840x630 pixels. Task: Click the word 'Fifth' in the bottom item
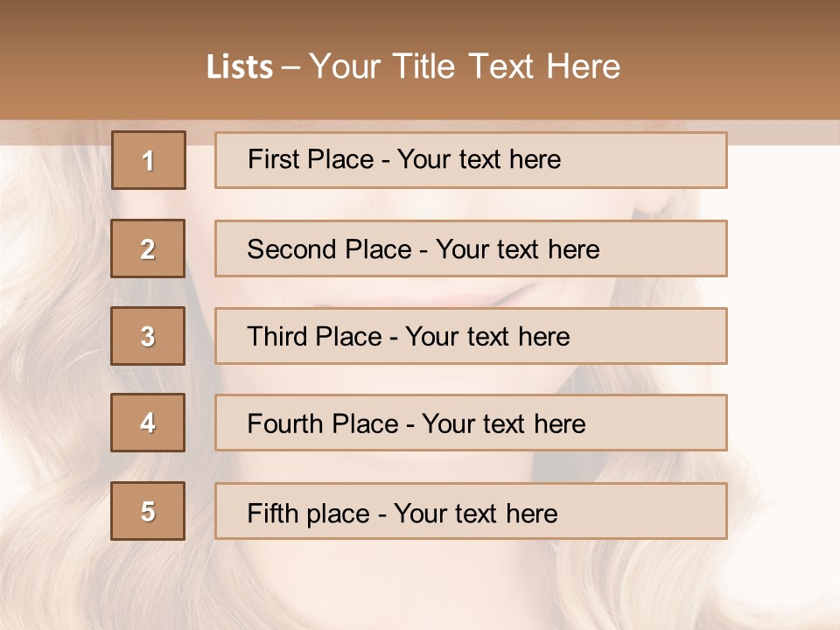(273, 513)
